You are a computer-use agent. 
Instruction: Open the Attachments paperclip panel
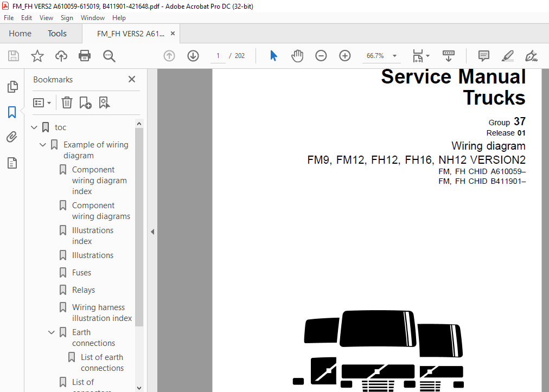click(x=12, y=137)
